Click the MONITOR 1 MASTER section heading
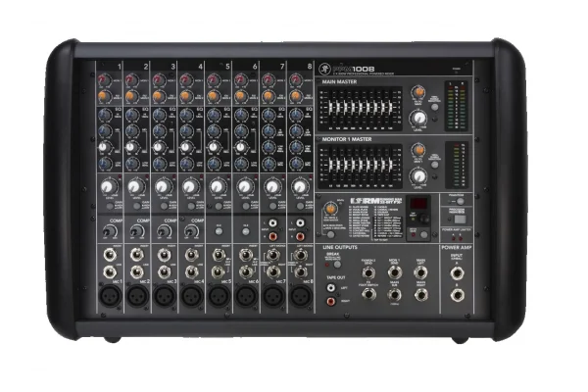 [x=347, y=139]
